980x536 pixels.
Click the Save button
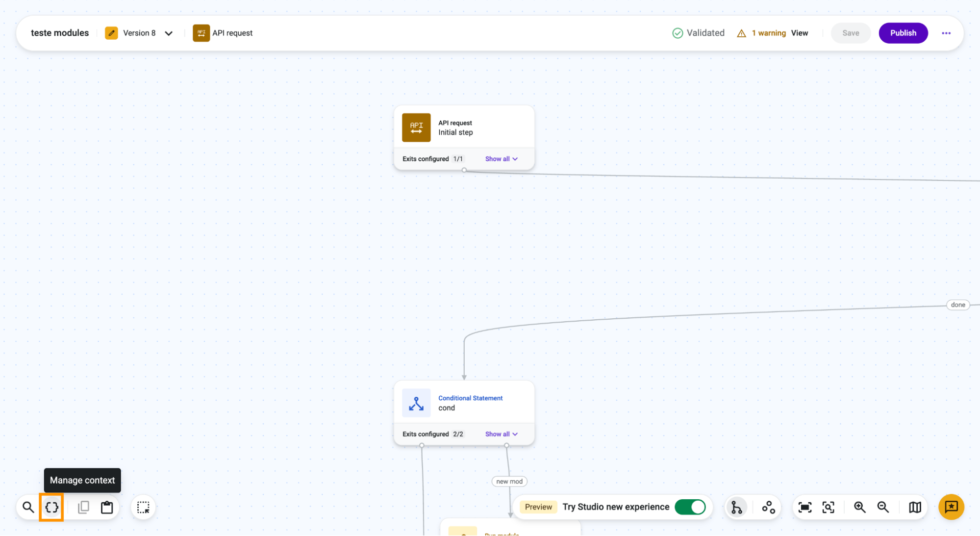click(851, 33)
